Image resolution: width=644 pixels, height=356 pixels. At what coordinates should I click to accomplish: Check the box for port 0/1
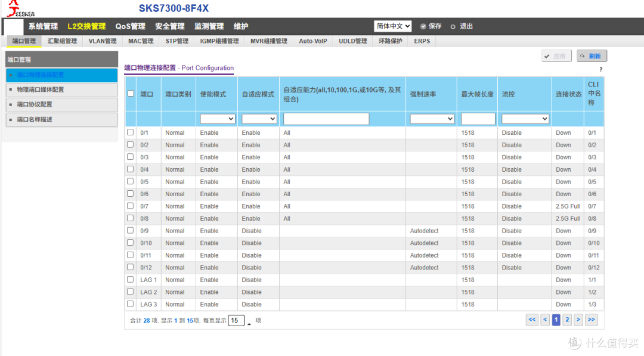130,132
